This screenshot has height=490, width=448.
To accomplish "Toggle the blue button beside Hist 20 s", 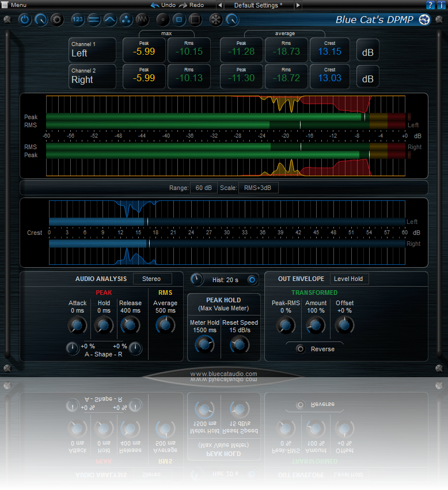I will click(252, 280).
